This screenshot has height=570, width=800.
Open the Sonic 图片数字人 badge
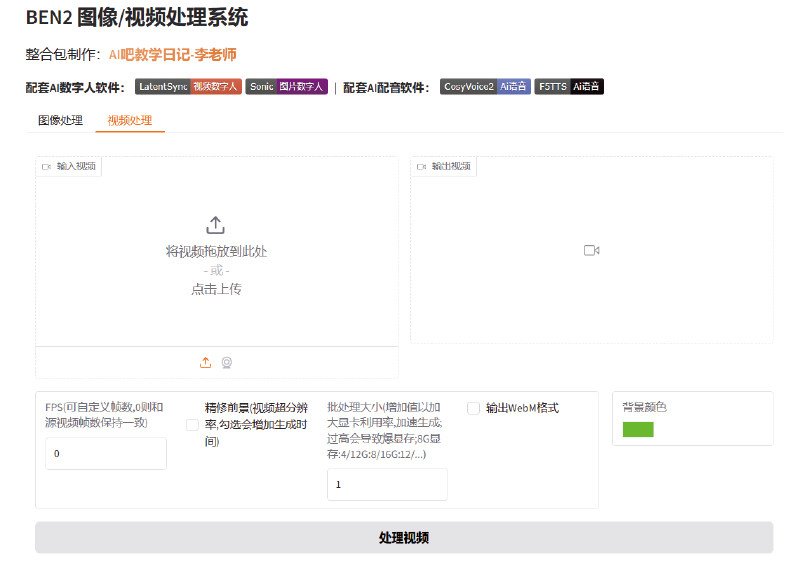[286, 87]
